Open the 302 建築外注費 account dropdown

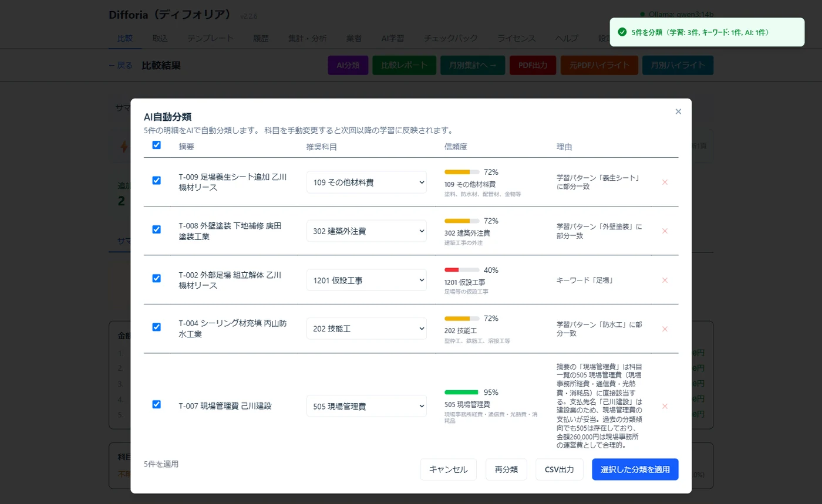pos(366,231)
